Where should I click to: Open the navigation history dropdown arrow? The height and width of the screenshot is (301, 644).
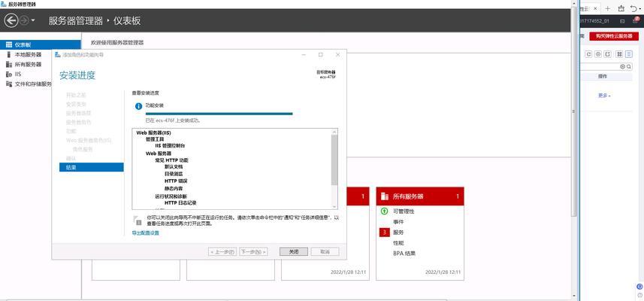pyautogui.click(x=33, y=20)
